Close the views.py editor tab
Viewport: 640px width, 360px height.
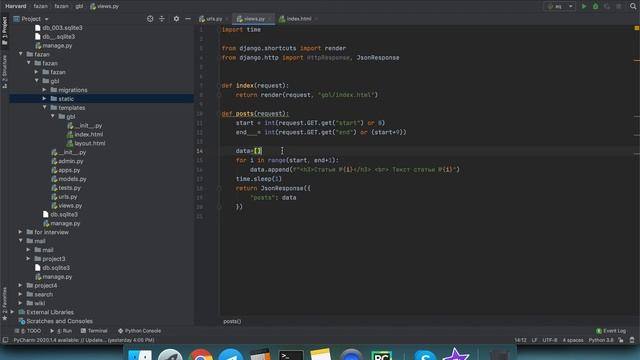[269, 19]
